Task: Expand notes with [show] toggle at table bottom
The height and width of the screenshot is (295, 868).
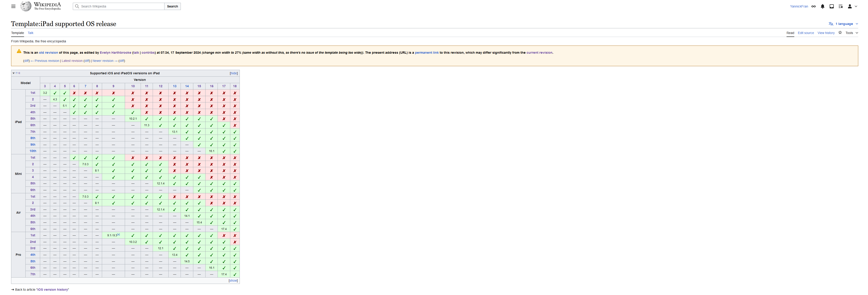Action: [x=233, y=280]
